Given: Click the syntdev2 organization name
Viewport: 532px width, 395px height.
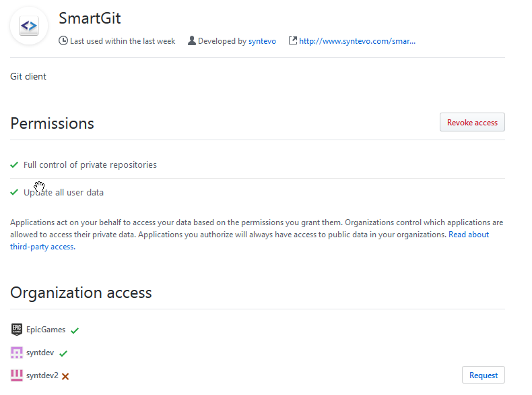Looking at the screenshot, I should [x=42, y=375].
